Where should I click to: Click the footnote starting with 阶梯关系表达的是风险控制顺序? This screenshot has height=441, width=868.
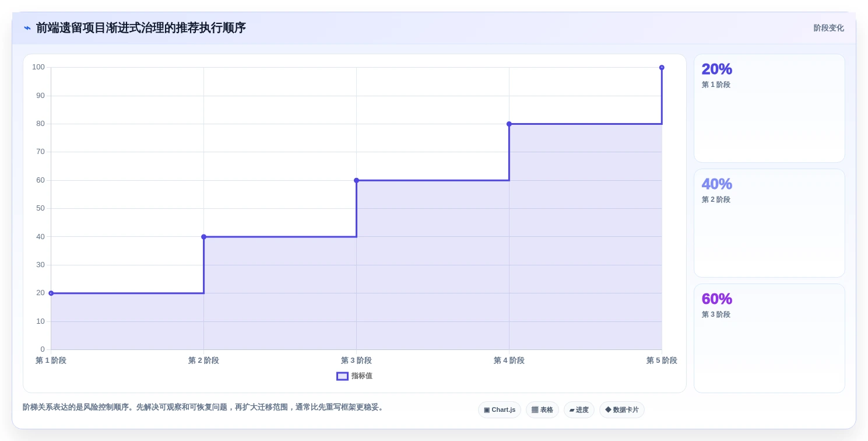tap(204, 407)
